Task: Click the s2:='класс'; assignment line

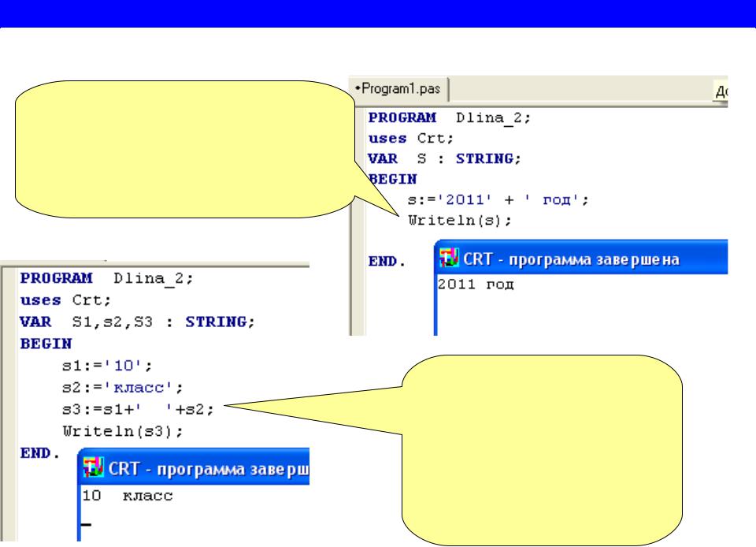Action: click(x=123, y=387)
